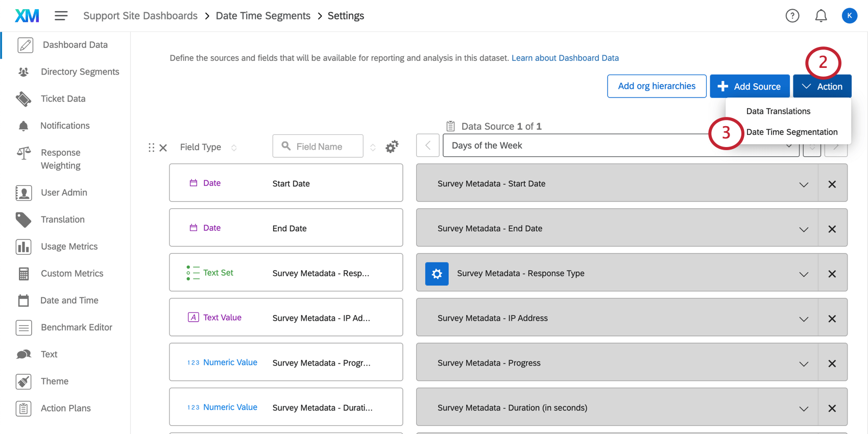Open Directory Segments in sidebar
Screen dimensions: 868x434
point(80,72)
